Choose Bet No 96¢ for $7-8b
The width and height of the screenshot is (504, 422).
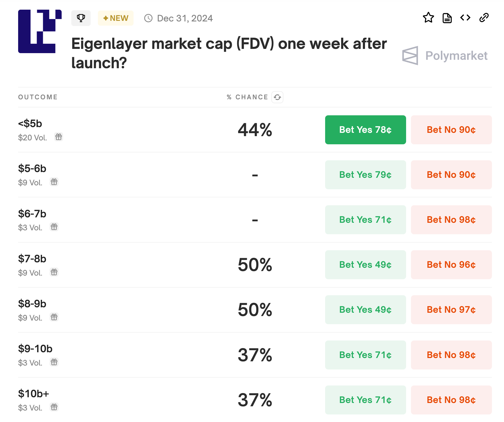click(451, 265)
